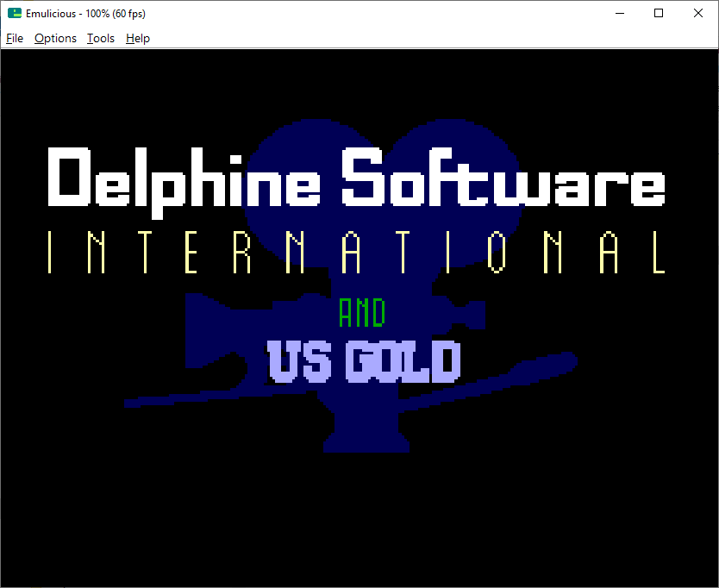Open the Tools menu
Image resolution: width=719 pixels, height=588 pixels.
click(101, 38)
